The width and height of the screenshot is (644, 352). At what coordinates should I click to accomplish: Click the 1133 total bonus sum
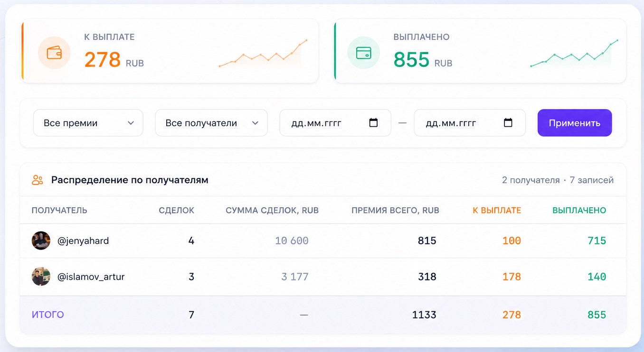coord(424,315)
